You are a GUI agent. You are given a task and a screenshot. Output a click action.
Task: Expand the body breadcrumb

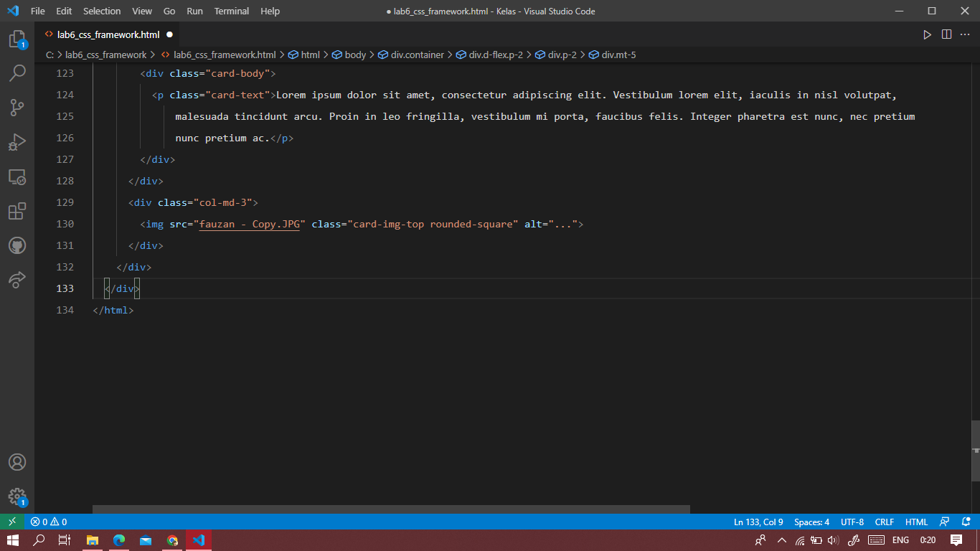pyautogui.click(x=349, y=55)
